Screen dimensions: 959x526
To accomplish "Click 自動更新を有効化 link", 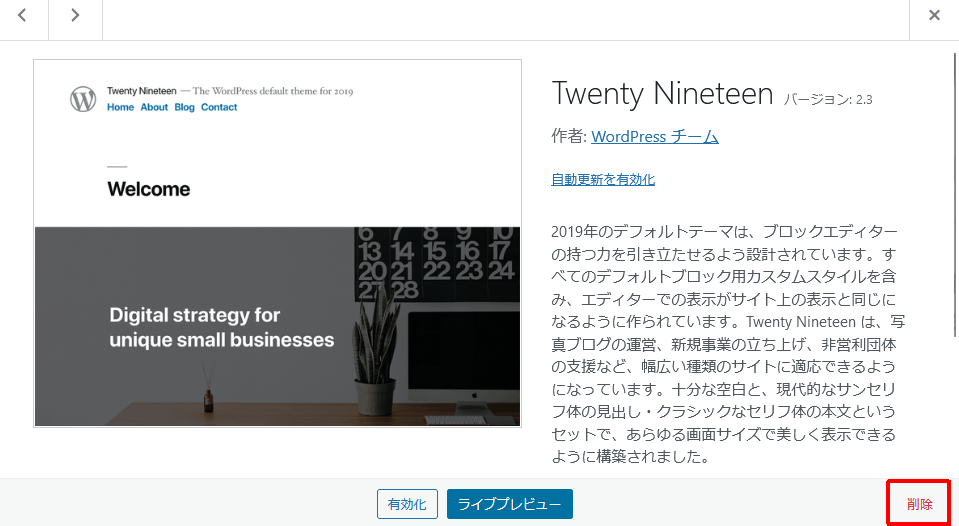I will tap(603, 179).
